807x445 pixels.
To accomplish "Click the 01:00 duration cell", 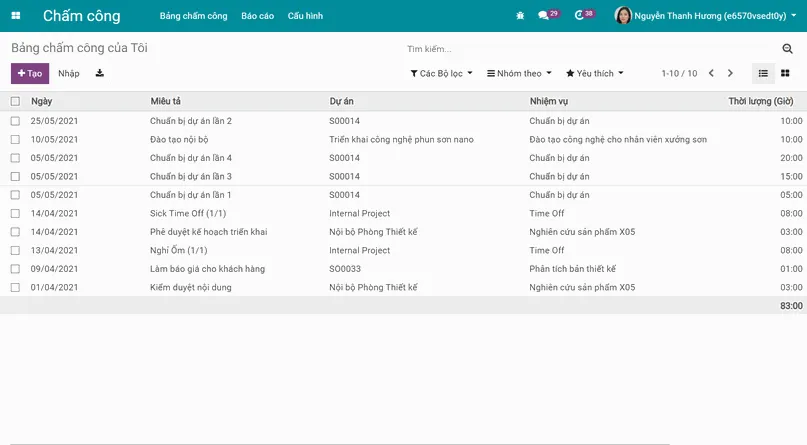I will [x=791, y=269].
